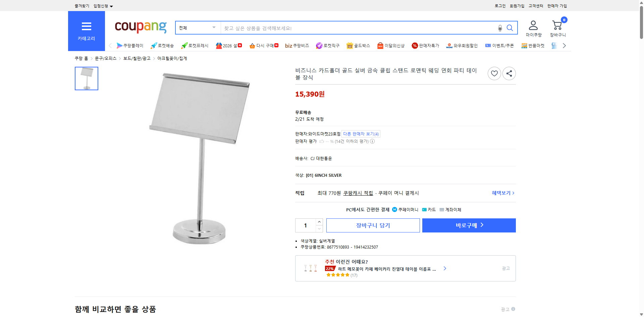Click the 로켓직구 icon

(x=319, y=45)
